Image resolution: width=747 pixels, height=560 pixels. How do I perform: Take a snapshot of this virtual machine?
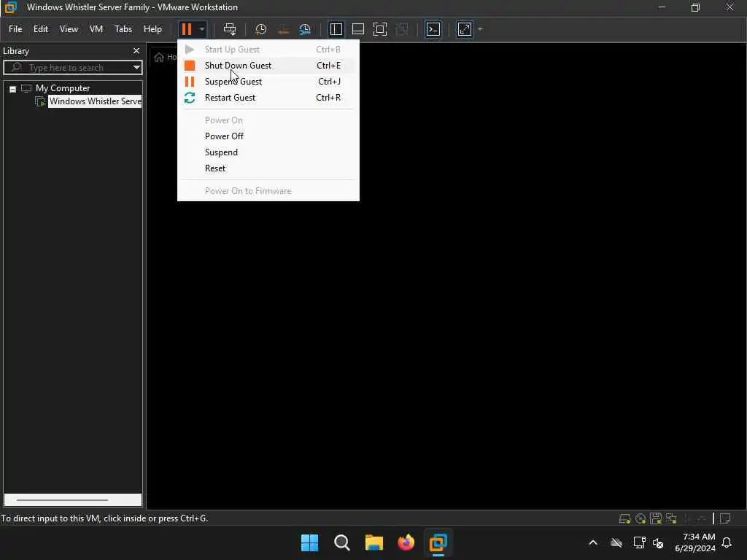tap(260, 29)
